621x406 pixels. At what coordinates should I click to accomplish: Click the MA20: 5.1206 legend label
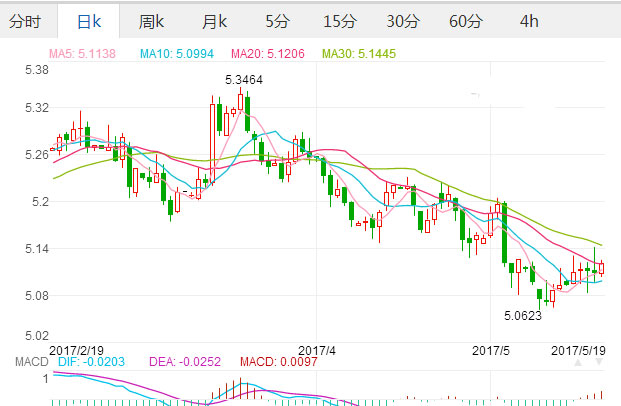click(x=268, y=53)
